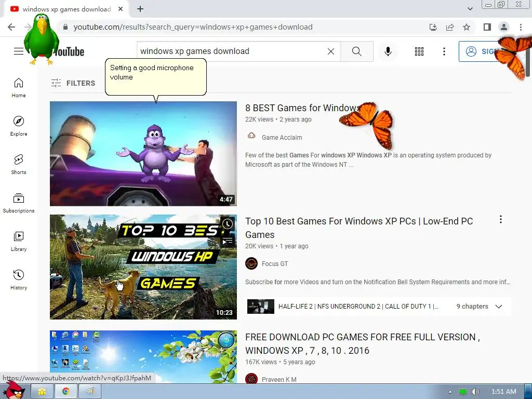Open options menu for Top 10 Best Games video
532x399 pixels.
coord(500,219)
